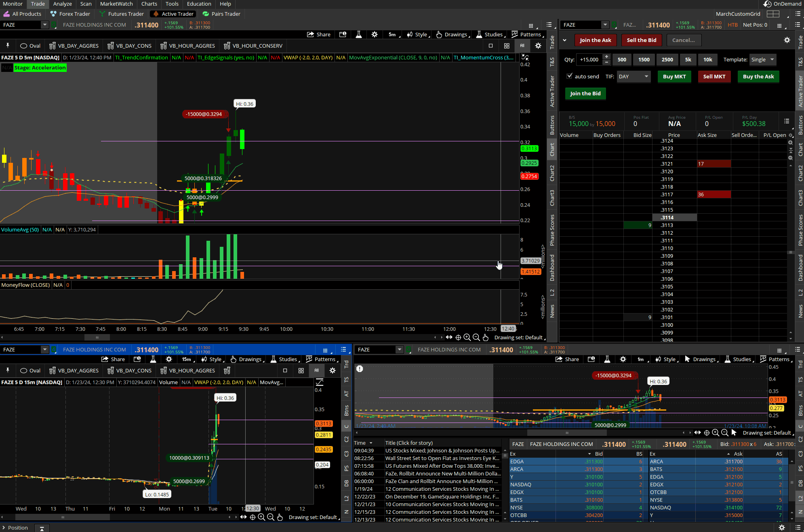This screenshot has height=532, width=804.
Task: Switch the 5m chart to grid view
Action: tap(507, 46)
